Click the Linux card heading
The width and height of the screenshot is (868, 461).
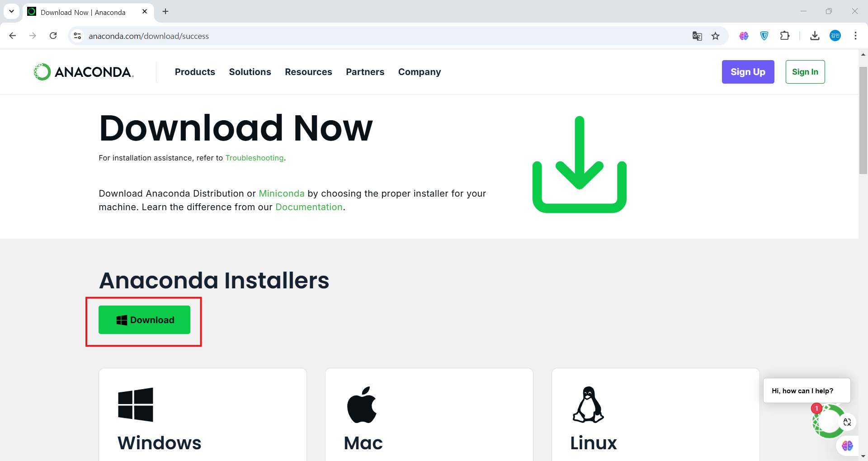(x=593, y=443)
